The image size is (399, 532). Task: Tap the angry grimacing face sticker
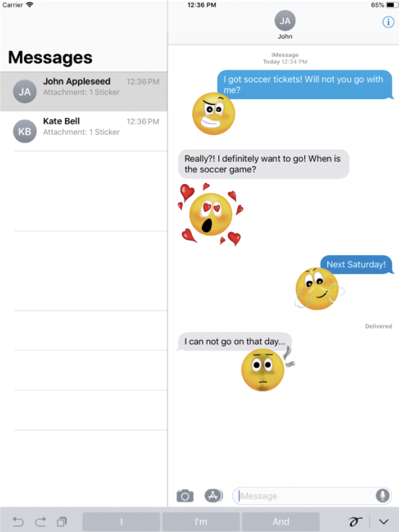(x=213, y=114)
